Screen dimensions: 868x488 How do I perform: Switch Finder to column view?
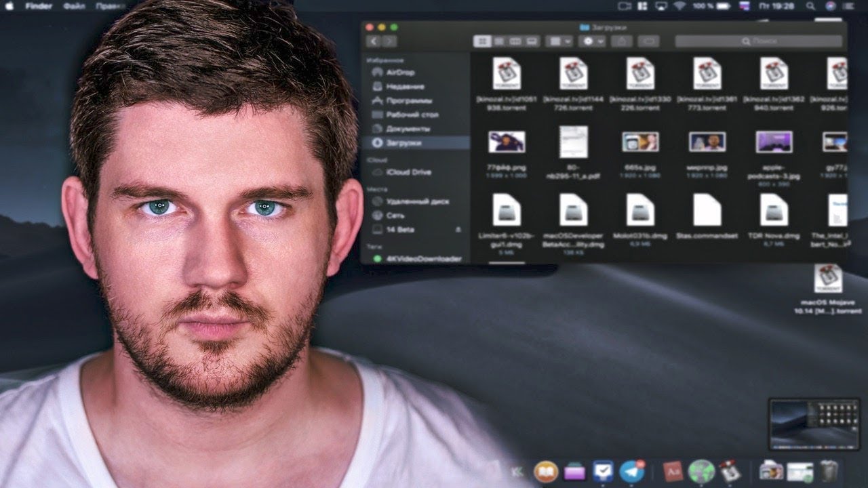515,41
